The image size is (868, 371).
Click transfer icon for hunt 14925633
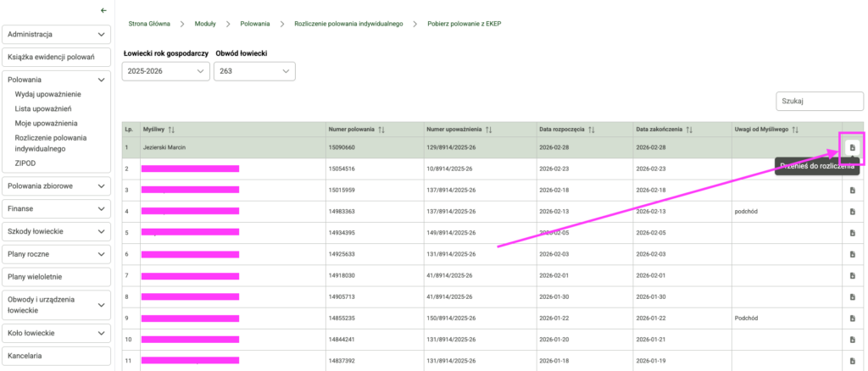coord(852,254)
